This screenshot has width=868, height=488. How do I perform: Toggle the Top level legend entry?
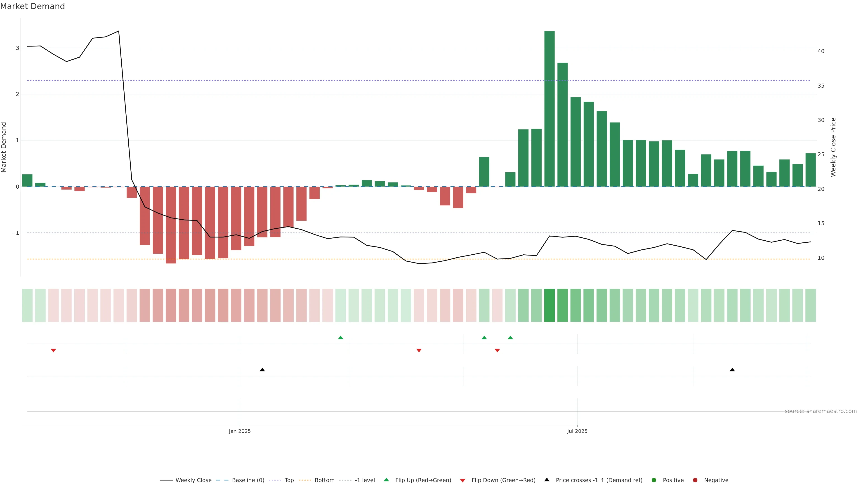pos(289,480)
